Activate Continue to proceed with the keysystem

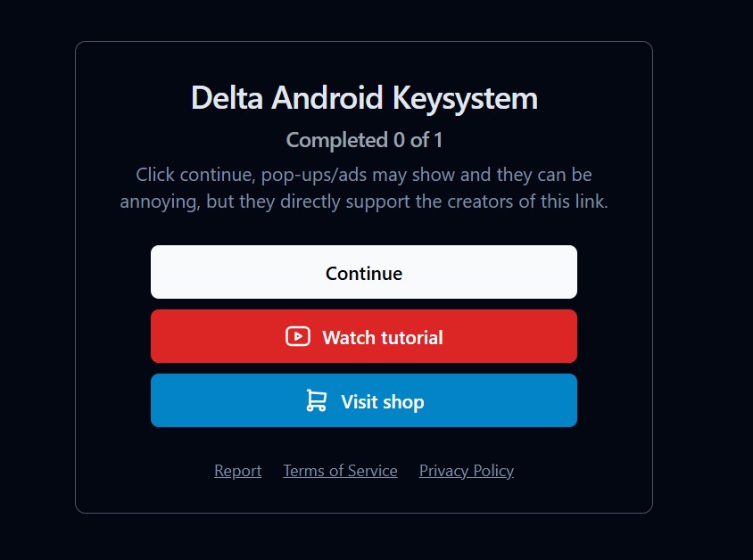click(x=364, y=272)
